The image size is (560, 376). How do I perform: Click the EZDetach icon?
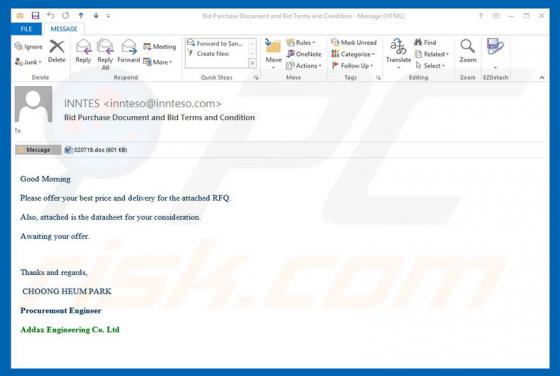[495, 47]
